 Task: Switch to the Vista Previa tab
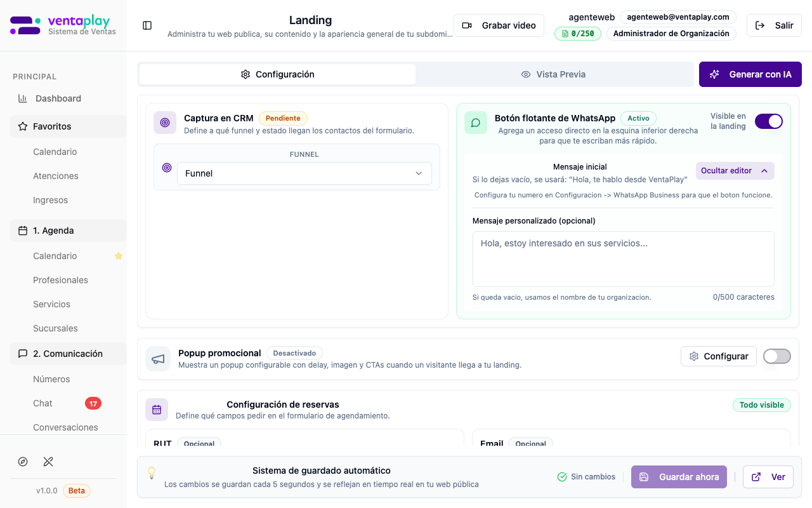(x=553, y=74)
